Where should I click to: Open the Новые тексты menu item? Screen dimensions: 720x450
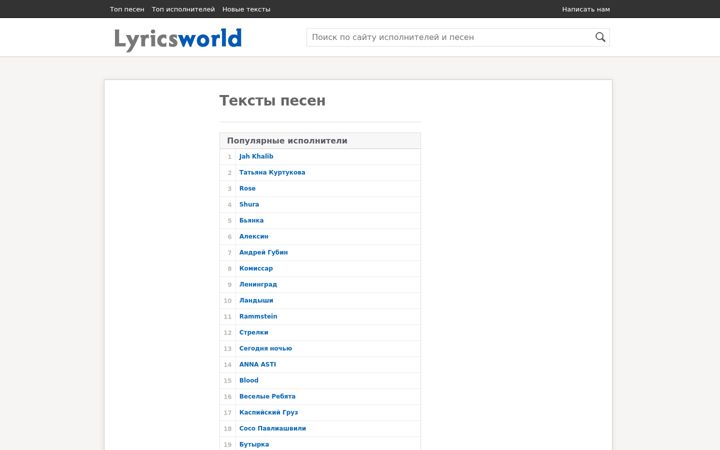pos(246,9)
